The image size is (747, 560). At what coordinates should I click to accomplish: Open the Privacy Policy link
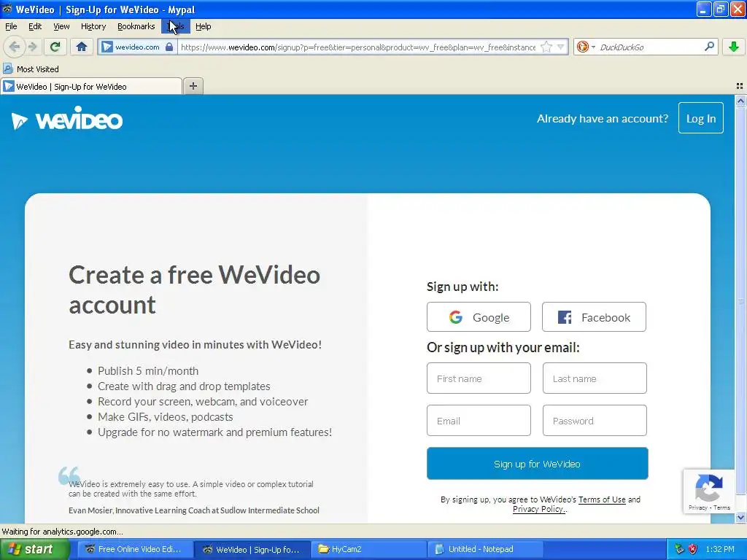click(538, 509)
